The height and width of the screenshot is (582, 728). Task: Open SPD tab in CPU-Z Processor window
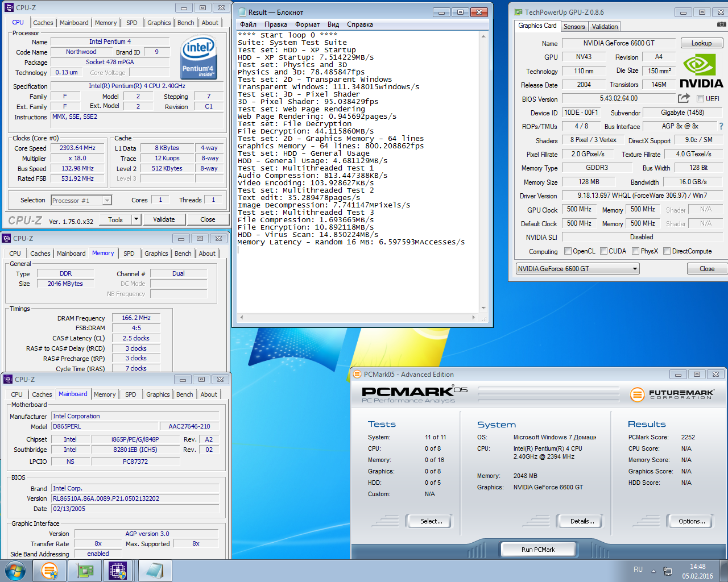(x=132, y=23)
